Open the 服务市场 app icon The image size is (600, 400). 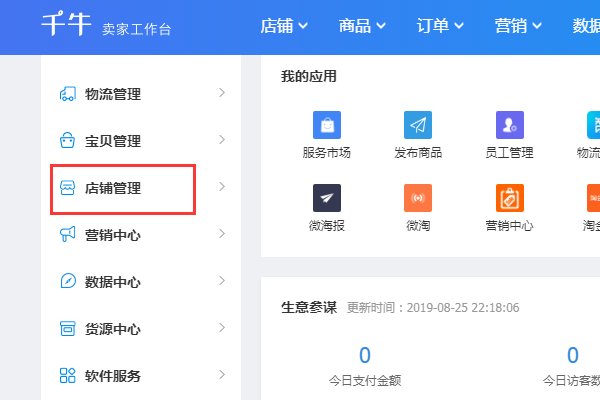pos(327,125)
